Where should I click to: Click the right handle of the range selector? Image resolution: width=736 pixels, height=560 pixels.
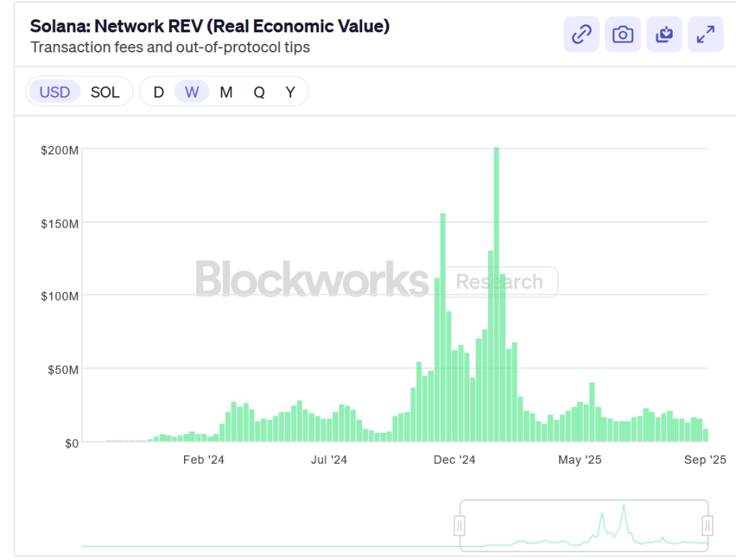pyautogui.click(x=707, y=525)
